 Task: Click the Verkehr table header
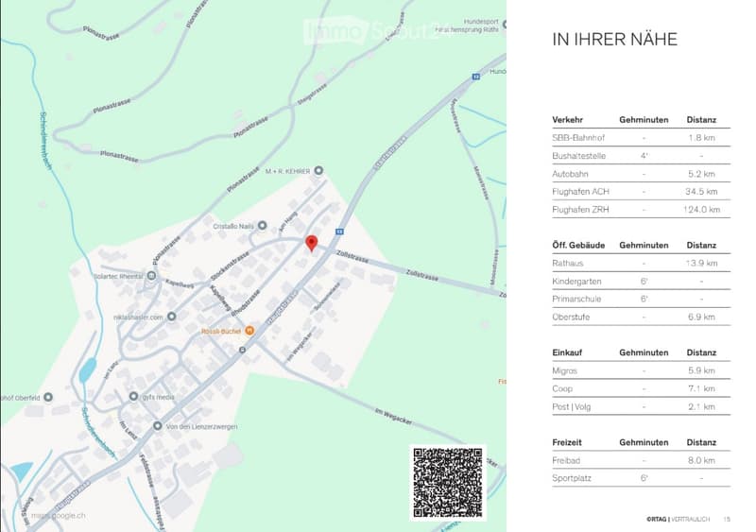tap(568, 120)
